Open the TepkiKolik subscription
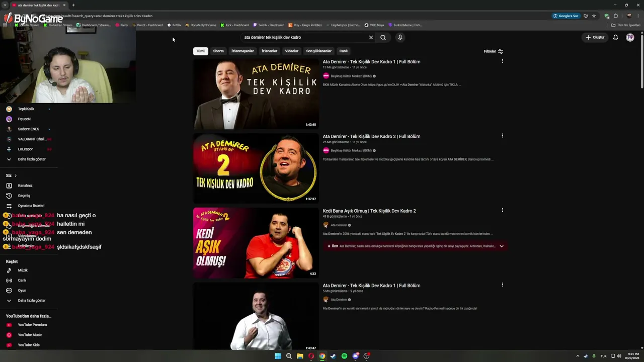The height and width of the screenshot is (362, 644). click(x=26, y=109)
